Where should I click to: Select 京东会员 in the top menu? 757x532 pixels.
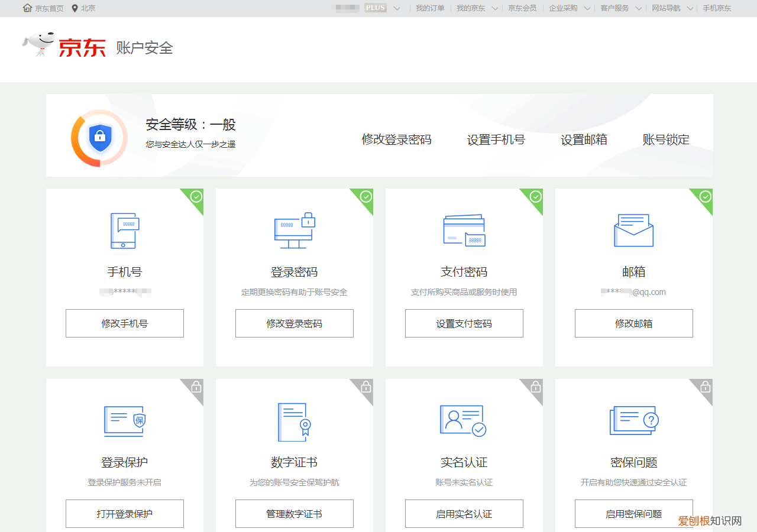pos(522,8)
